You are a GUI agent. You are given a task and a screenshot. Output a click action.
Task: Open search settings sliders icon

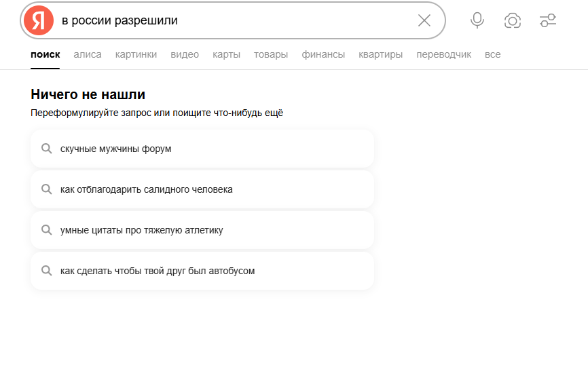[548, 20]
